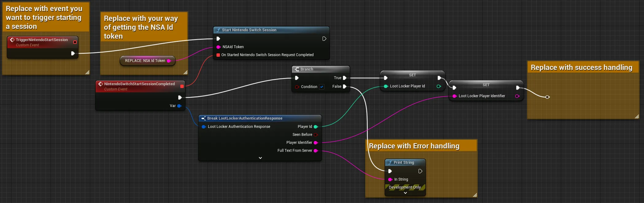Image resolution: width=644 pixels, height=203 pixels.
Task: Click the Loot Locker Authentication Response input pin
Action: pyautogui.click(x=204, y=127)
